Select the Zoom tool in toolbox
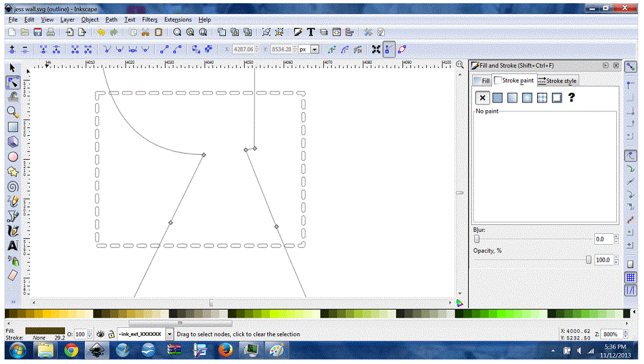 pos(12,112)
